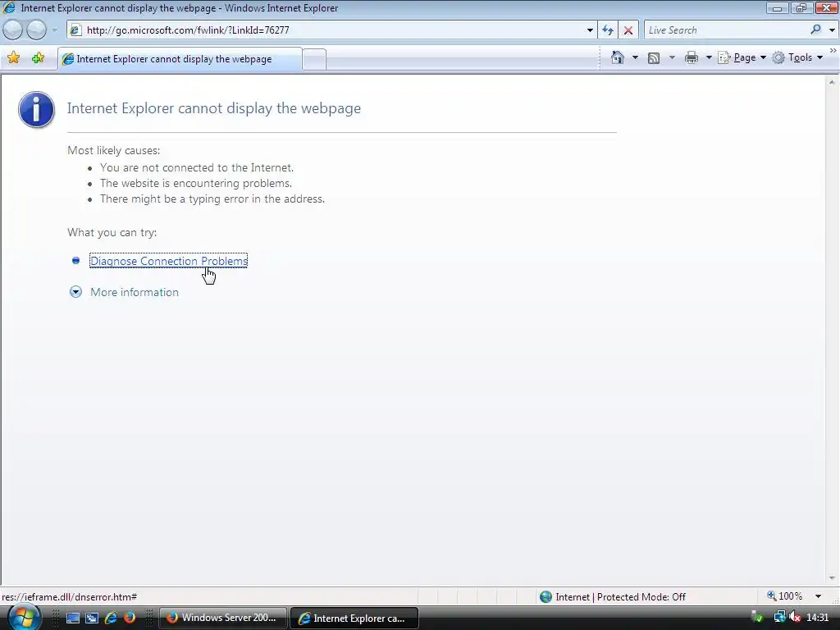Open the zoom level dropdown arrow
Image resolution: width=840 pixels, height=630 pixels.
(x=818, y=596)
